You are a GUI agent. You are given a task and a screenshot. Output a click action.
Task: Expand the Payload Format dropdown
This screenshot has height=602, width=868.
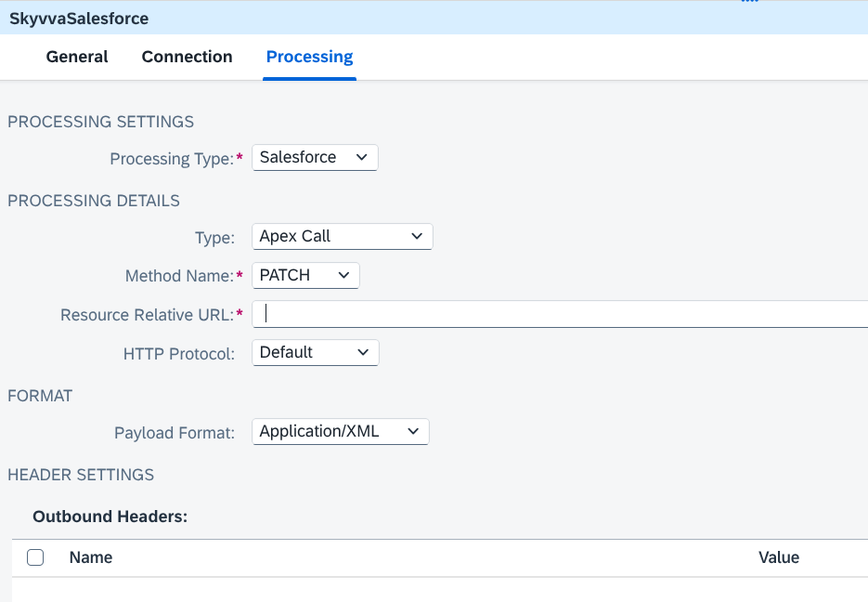pyautogui.click(x=341, y=431)
